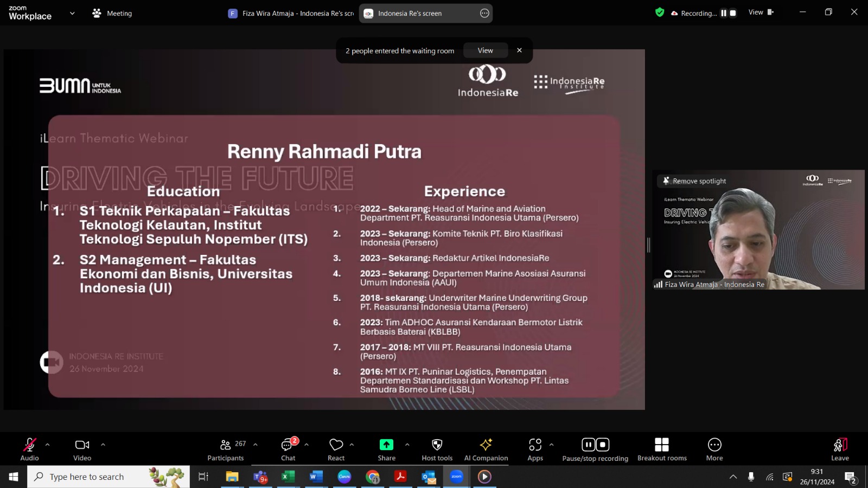Open Breakout rooms icon
Viewport: 868px width, 488px height.
pyautogui.click(x=662, y=445)
